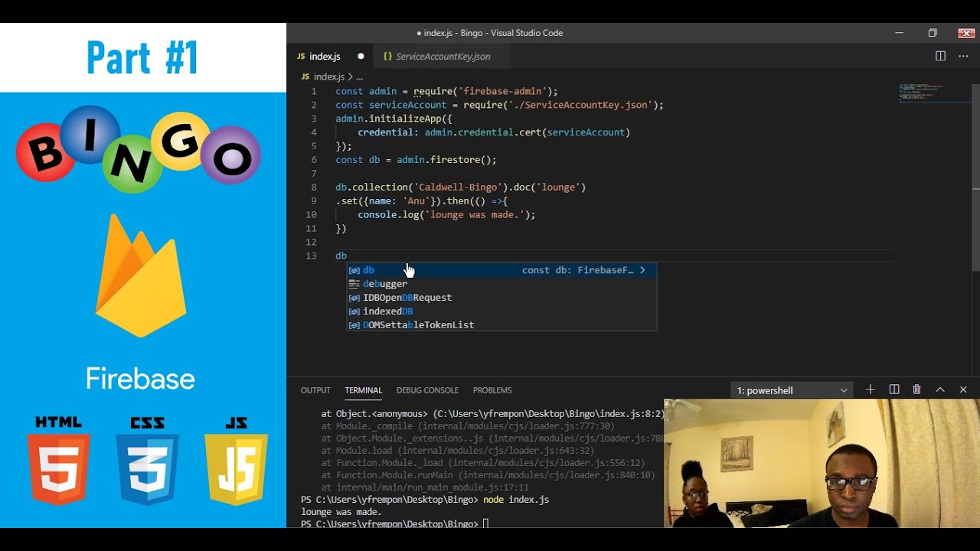
Task: Click the indexedDB suggestion variable icon
Action: point(354,311)
